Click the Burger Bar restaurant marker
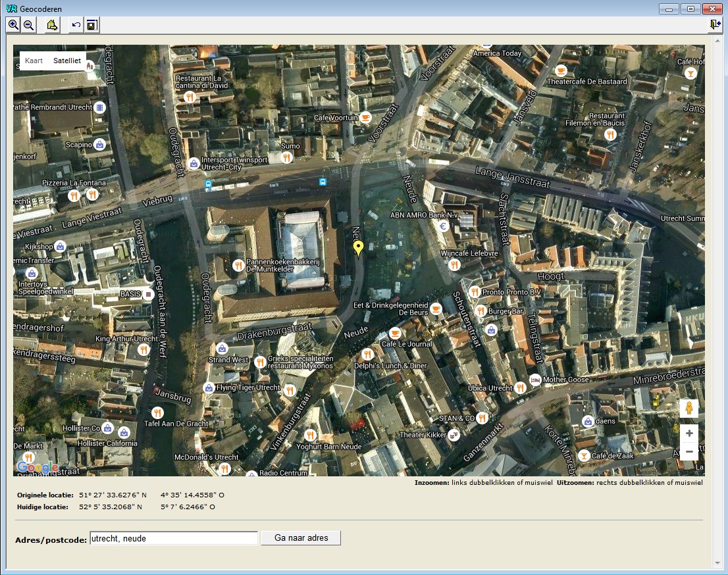The height and width of the screenshot is (575, 728). pos(481,311)
